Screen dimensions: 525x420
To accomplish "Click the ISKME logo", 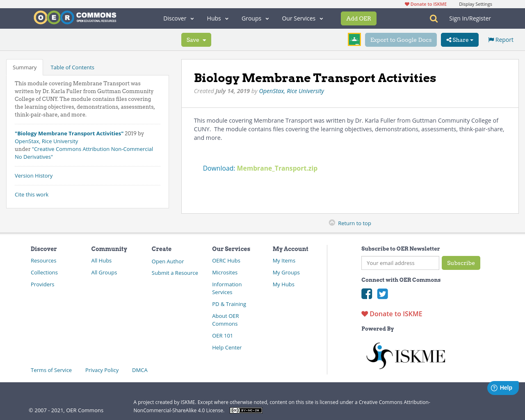I will [x=405, y=355].
